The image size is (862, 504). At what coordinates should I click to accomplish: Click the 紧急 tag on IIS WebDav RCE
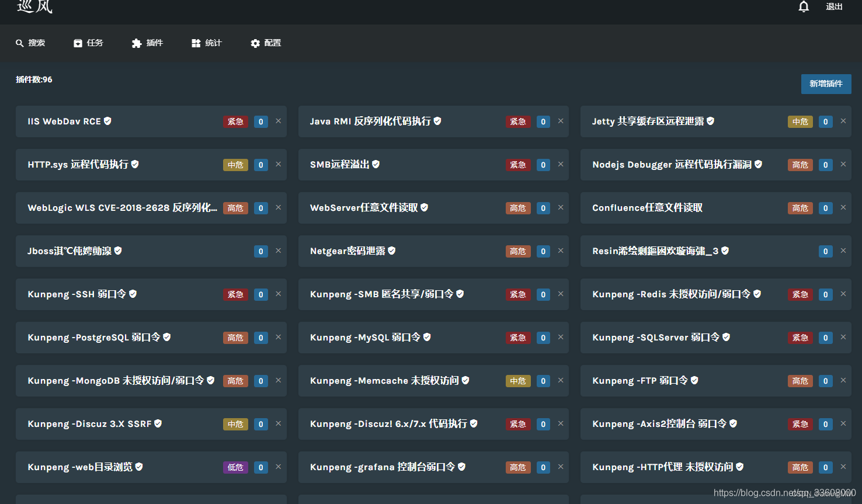coord(236,121)
